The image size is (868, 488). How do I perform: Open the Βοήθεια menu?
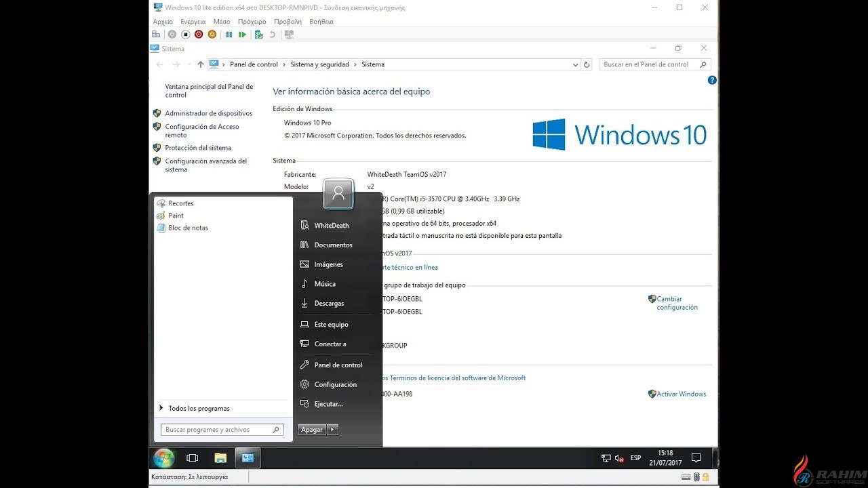321,22
